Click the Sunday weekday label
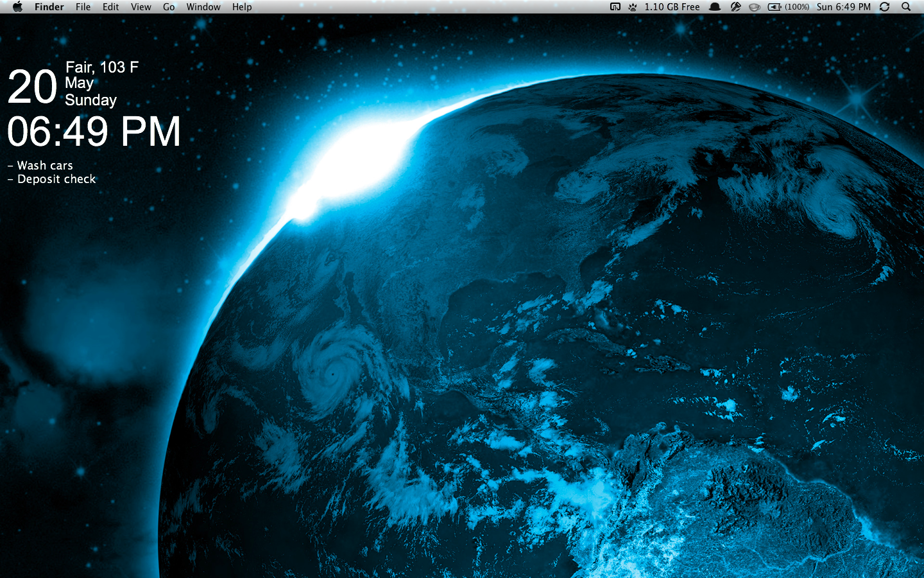Screen dimensions: 924x578 90,100
